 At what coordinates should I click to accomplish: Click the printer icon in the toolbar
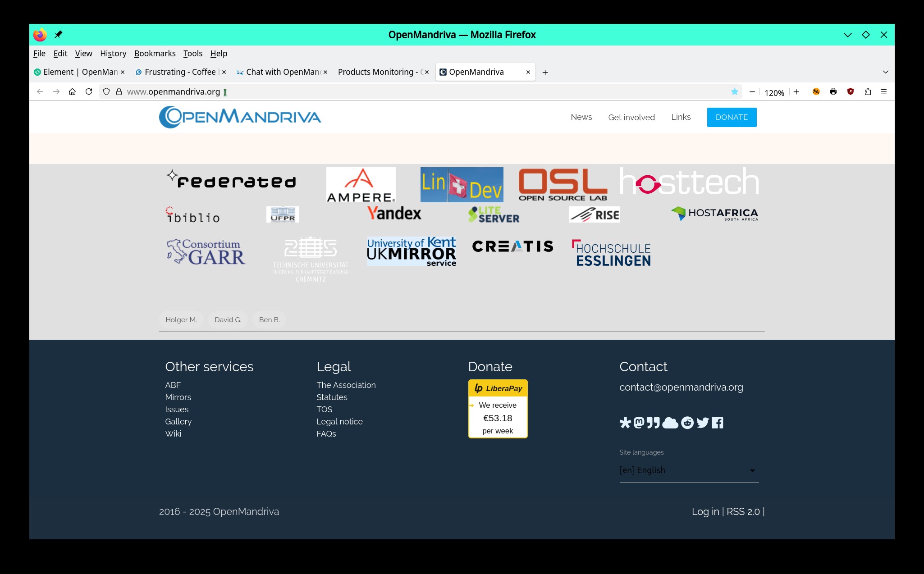tap(833, 92)
